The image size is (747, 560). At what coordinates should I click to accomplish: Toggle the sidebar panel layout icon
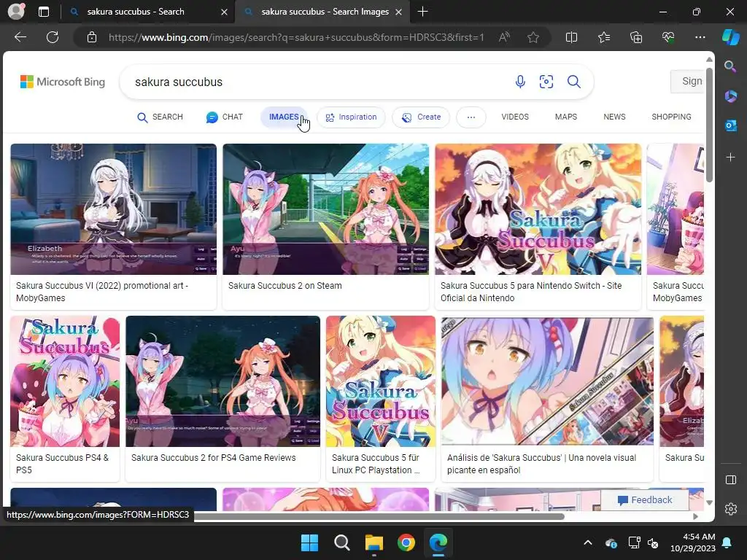[x=730, y=480]
